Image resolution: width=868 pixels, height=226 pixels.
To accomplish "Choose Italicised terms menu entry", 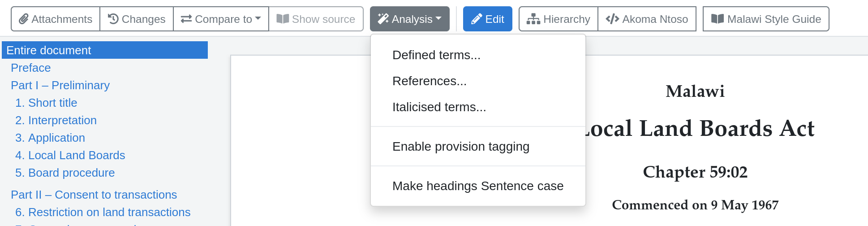I will click(x=439, y=107).
